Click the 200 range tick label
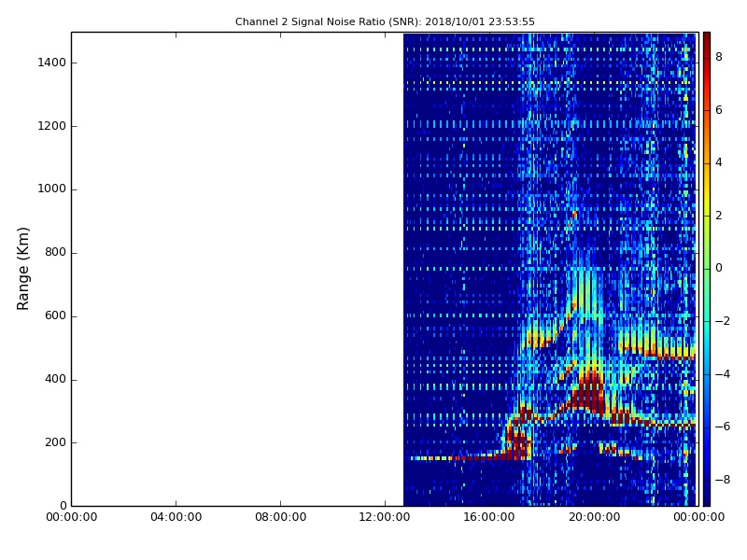The image size is (747, 560). (55, 442)
